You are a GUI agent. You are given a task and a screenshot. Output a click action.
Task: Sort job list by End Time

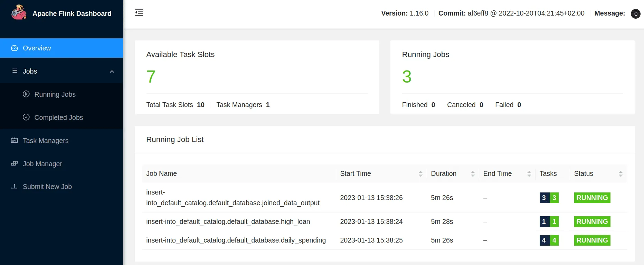click(x=529, y=174)
